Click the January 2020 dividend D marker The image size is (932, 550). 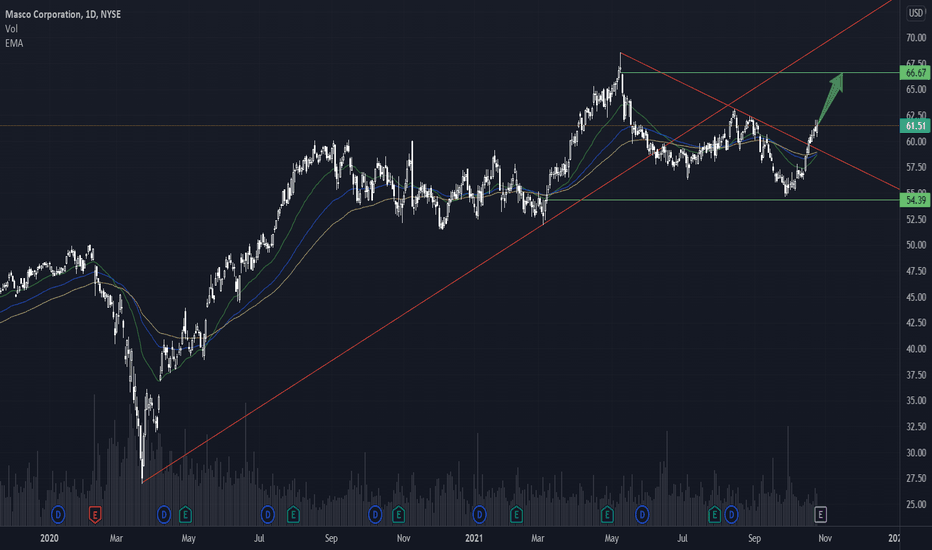point(58,514)
